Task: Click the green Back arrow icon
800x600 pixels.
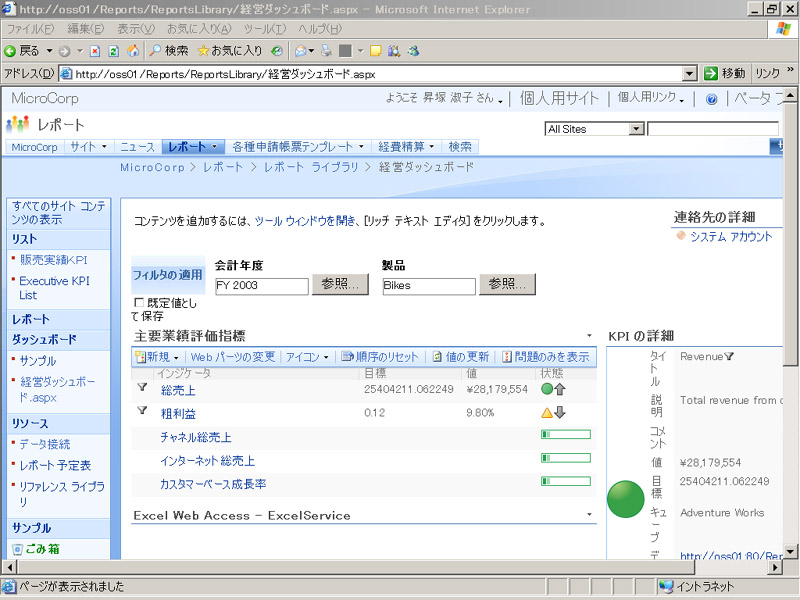Action: pos(10,51)
